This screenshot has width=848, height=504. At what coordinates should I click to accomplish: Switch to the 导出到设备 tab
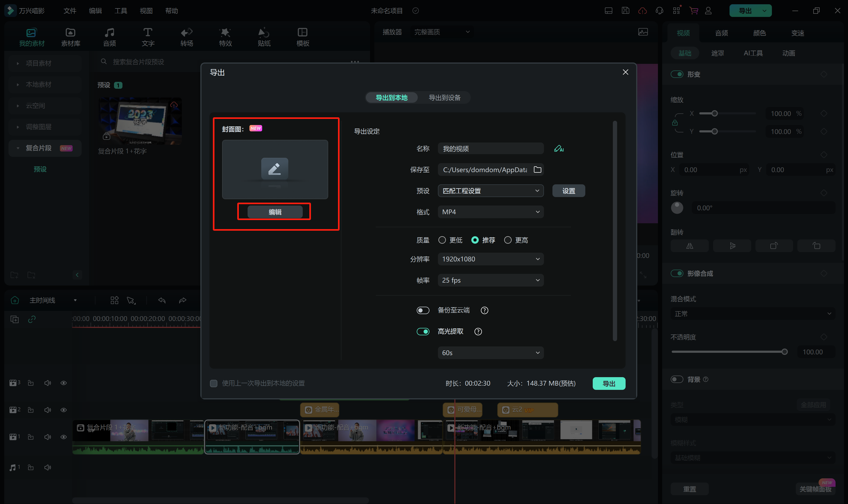coord(444,97)
